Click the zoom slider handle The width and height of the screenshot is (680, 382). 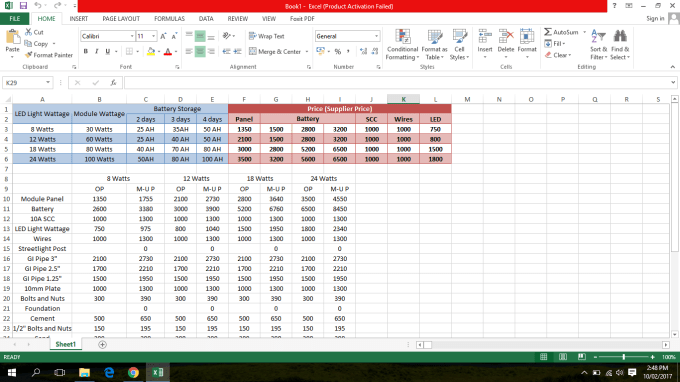[x=624, y=357]
